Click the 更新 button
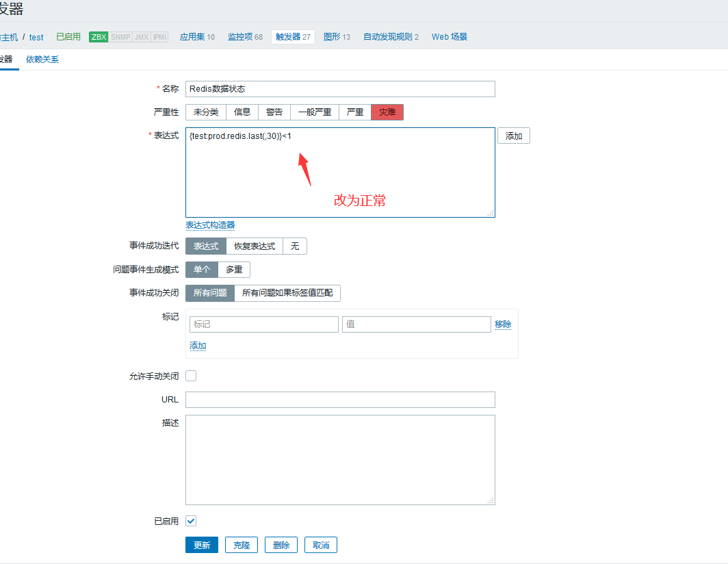 coord(202,545)
